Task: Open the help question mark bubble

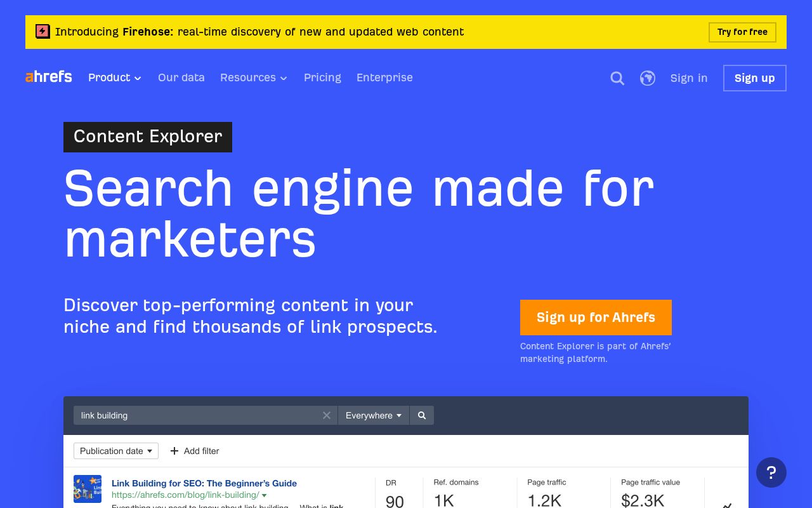Action: coord(771,472)
